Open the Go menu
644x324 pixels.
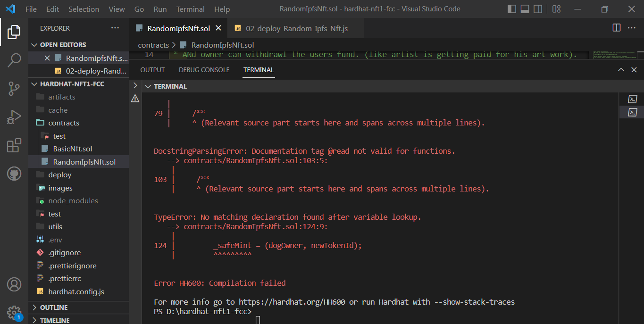pos(139,9)
